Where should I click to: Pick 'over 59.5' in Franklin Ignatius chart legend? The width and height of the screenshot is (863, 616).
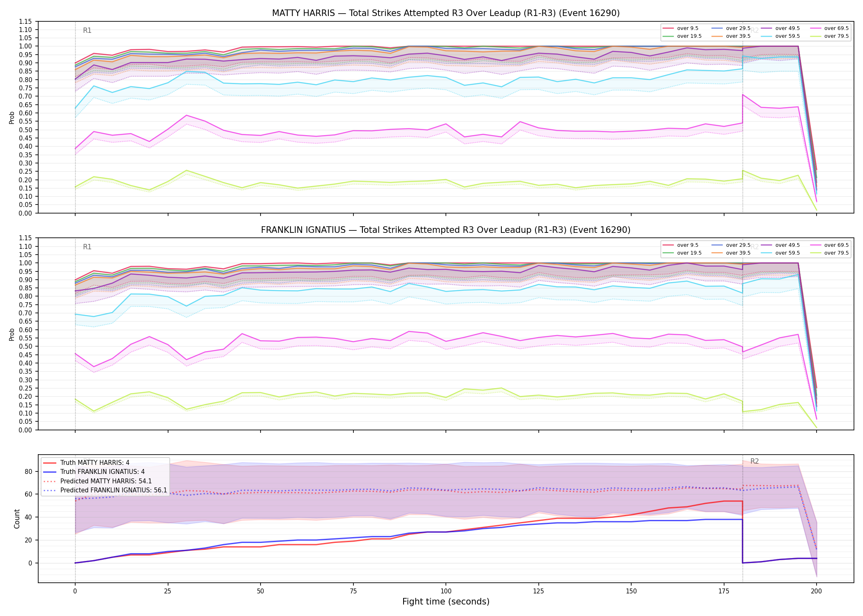click(780, 253)
